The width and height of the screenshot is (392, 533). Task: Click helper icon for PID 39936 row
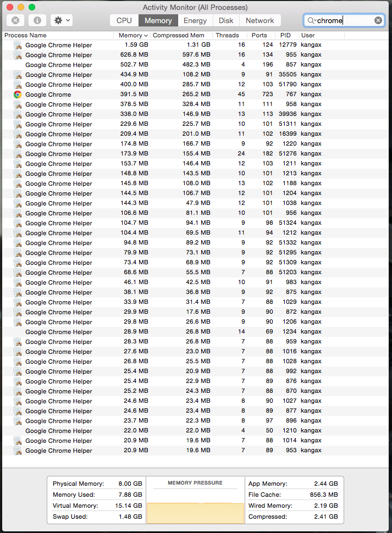click(x=18, y=114)
